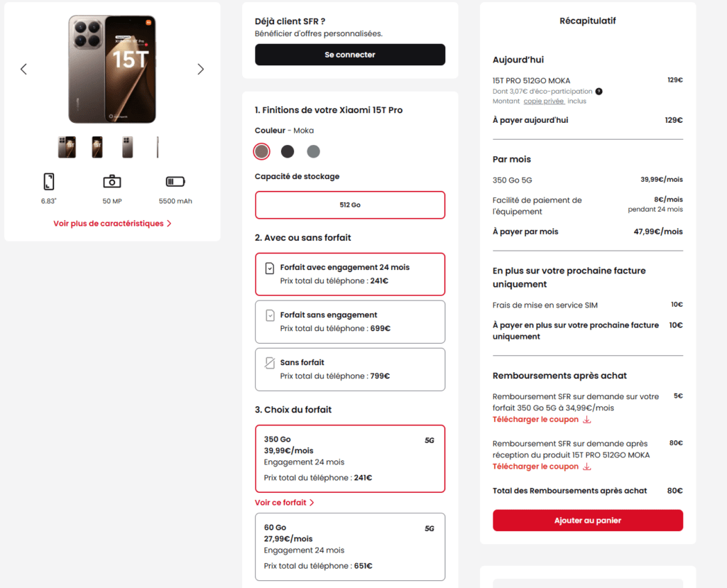Screen dimensions: 727x588
Task: Click the 50 MP camera icon
Action: point(112,181)
